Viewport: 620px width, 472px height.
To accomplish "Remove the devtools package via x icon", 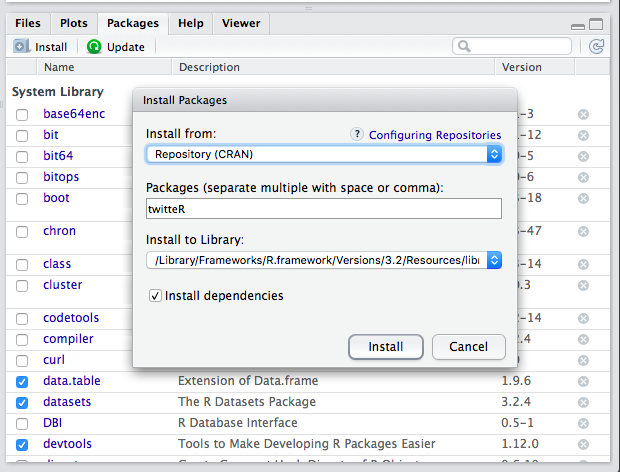I will point(583,444).
